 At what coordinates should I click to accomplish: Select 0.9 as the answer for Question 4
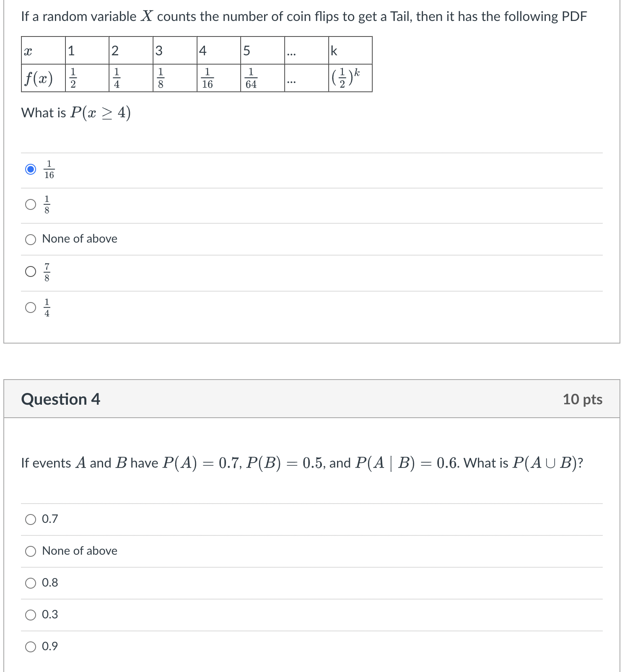pos(30,646)
